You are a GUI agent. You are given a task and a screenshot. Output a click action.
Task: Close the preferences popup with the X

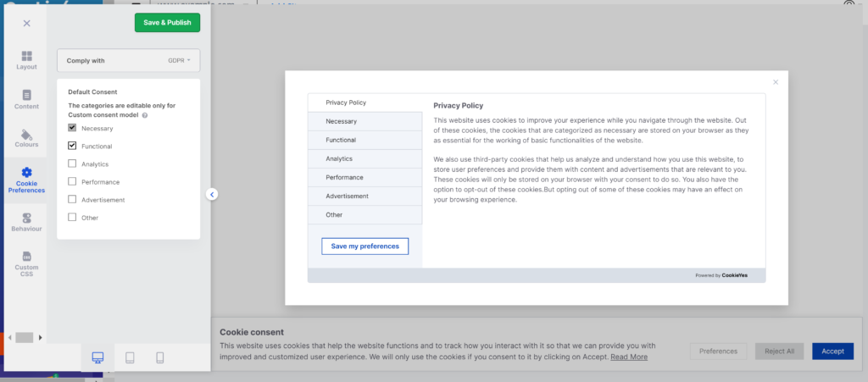[776, 82]
